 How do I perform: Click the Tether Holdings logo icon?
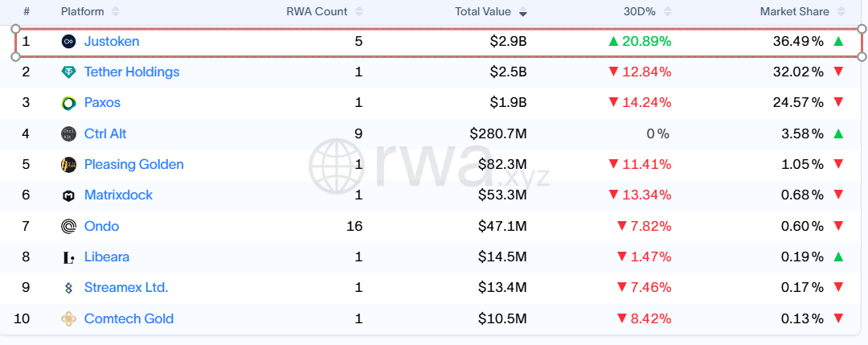pos(68,72)
